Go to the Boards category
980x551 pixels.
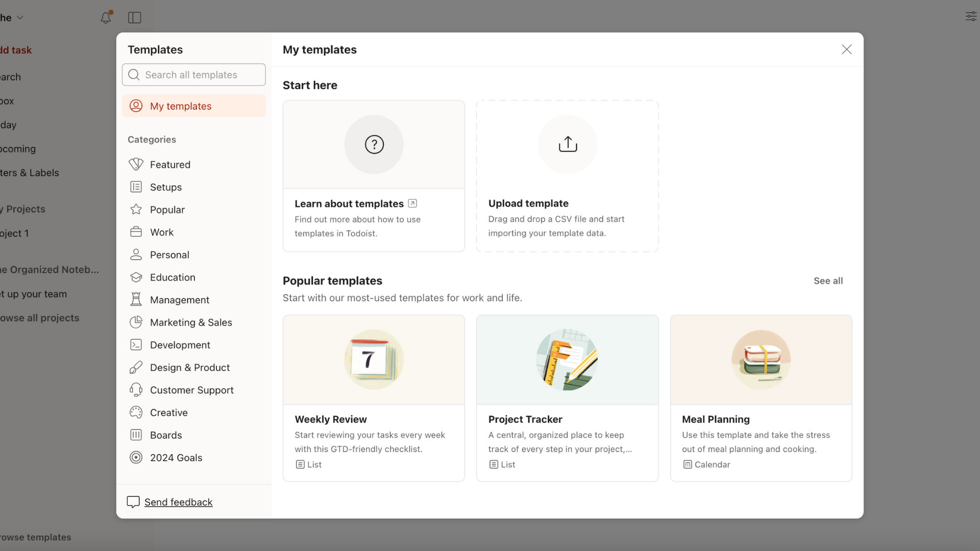point(165,435)
